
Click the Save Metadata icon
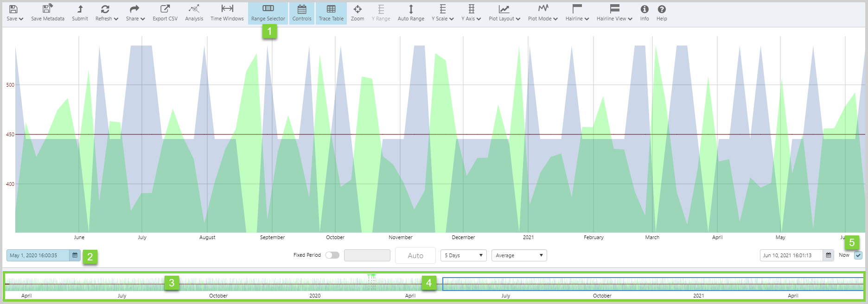(47, 9)
